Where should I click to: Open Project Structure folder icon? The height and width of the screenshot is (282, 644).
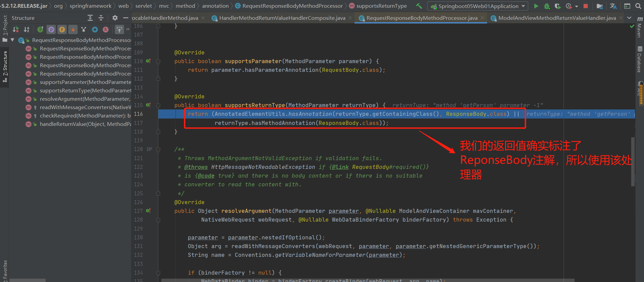pos(600,6)
